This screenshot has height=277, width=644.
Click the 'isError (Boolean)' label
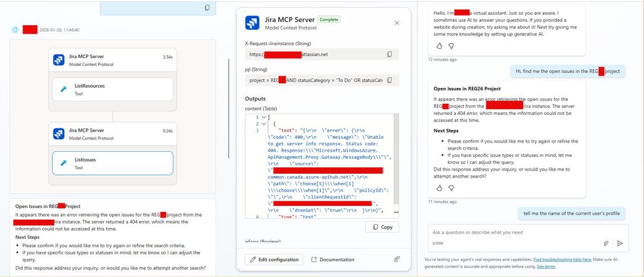click(263, 241)
